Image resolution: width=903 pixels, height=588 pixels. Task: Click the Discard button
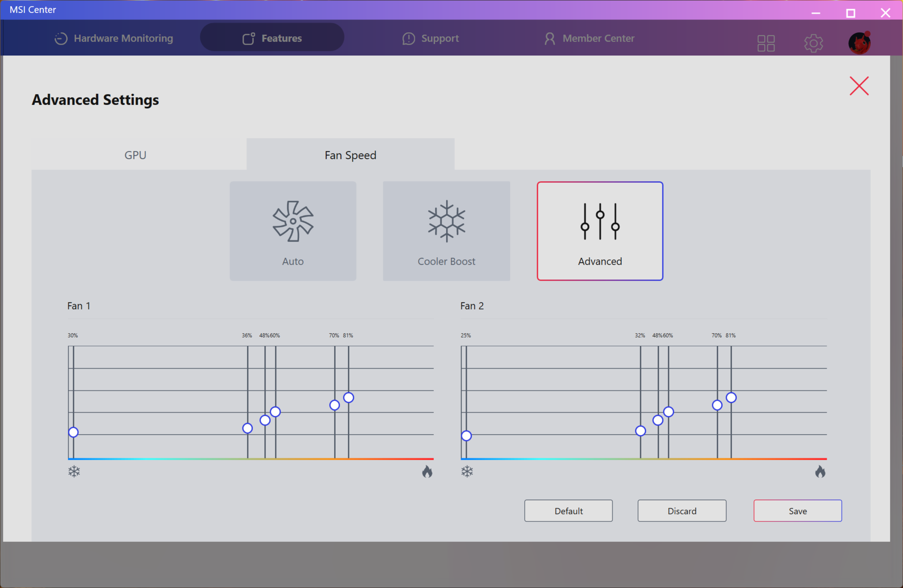[682, 511]
